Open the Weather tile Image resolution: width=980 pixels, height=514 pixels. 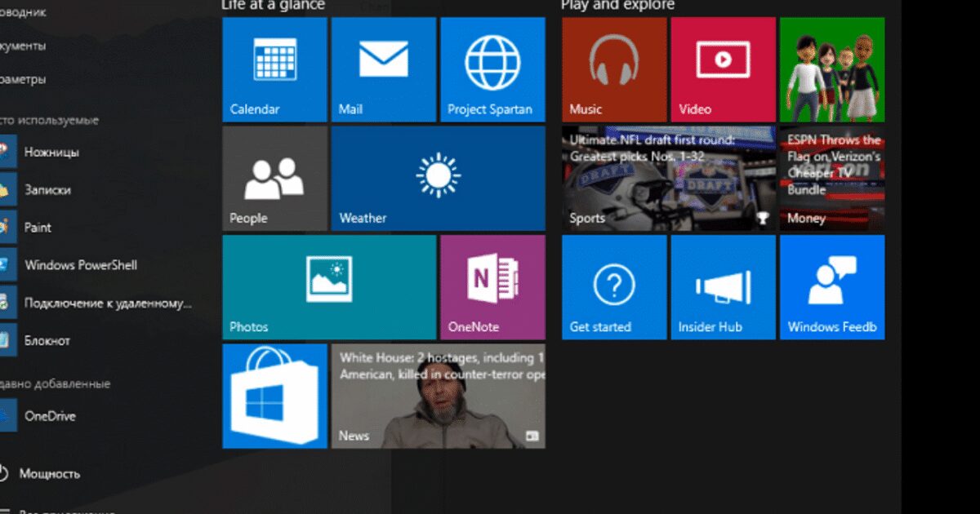(x=439, y=179)
